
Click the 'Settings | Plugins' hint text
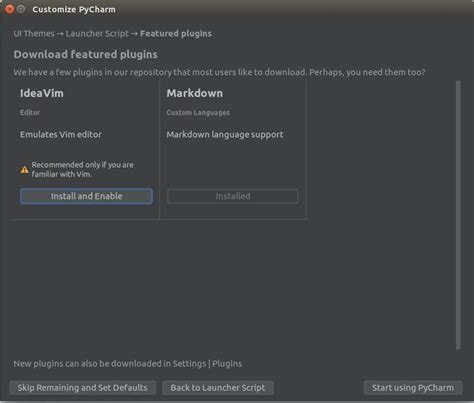click(x=207, y=364)
